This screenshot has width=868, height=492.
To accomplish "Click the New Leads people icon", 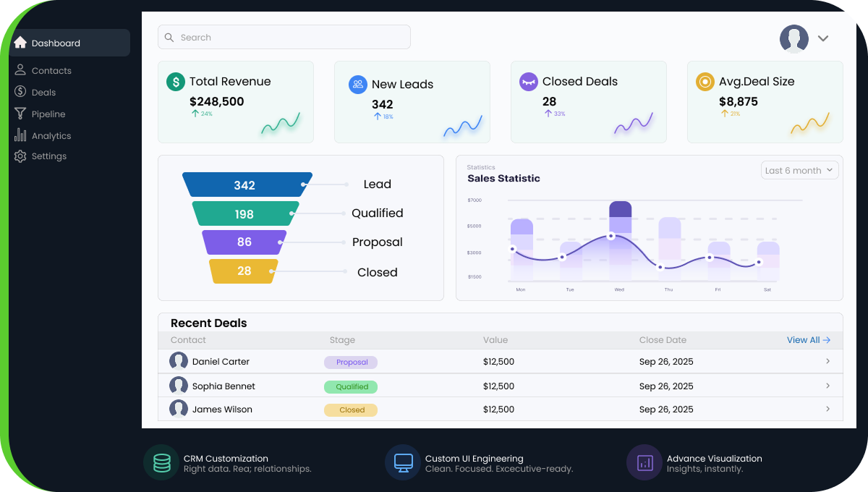I will (358, 85).
